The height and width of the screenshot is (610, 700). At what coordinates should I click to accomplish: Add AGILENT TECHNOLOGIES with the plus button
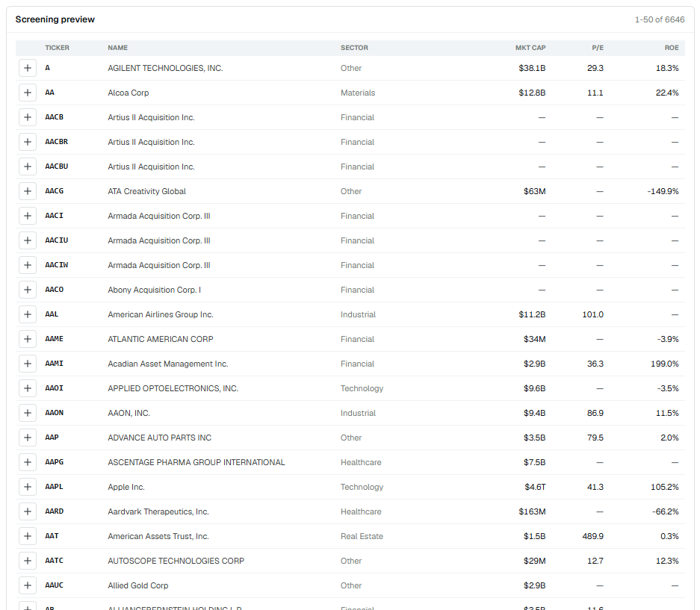coord(27,68)
